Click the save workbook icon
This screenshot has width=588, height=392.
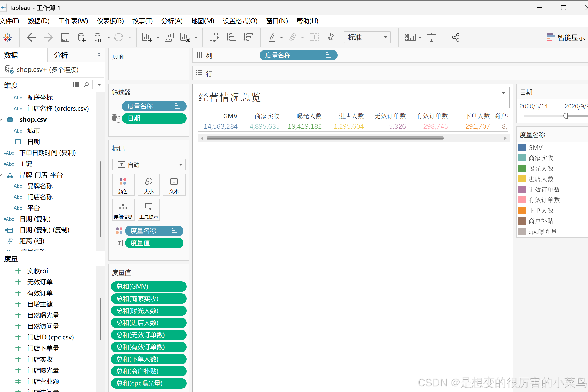[65, 38]
